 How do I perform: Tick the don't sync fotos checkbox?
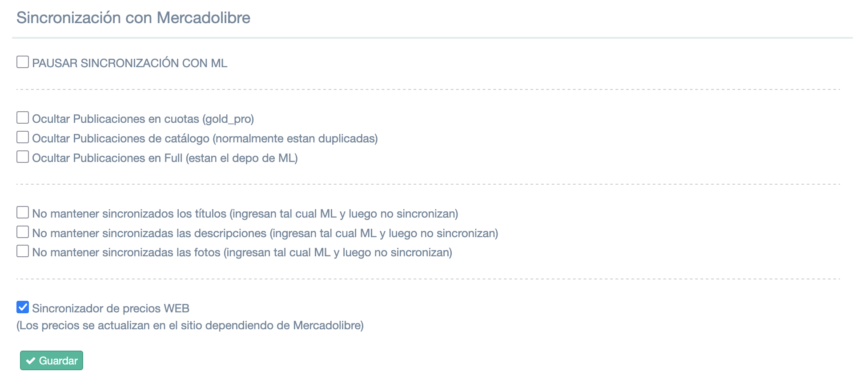pyautogui.click(x=23, y=251)
